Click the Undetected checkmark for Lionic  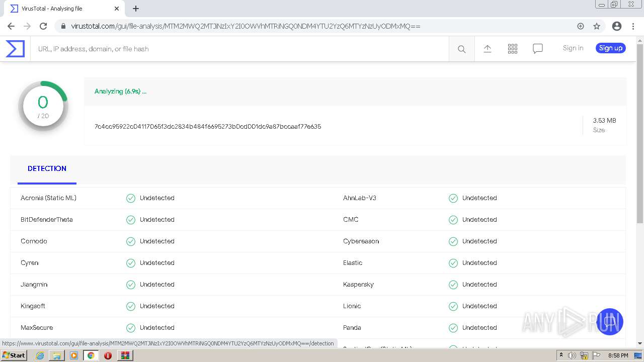tap(453, 306)
